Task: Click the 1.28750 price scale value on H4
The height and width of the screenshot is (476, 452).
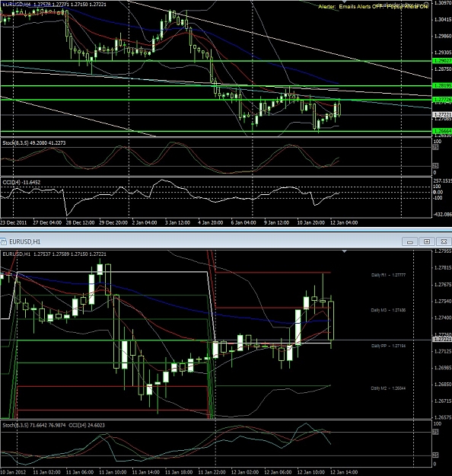Action: pos(443,69)
